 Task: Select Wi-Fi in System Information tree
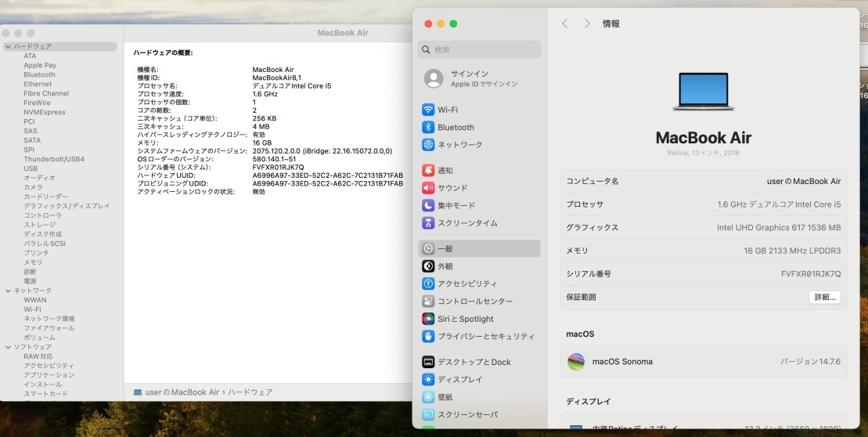click(32, 309)
